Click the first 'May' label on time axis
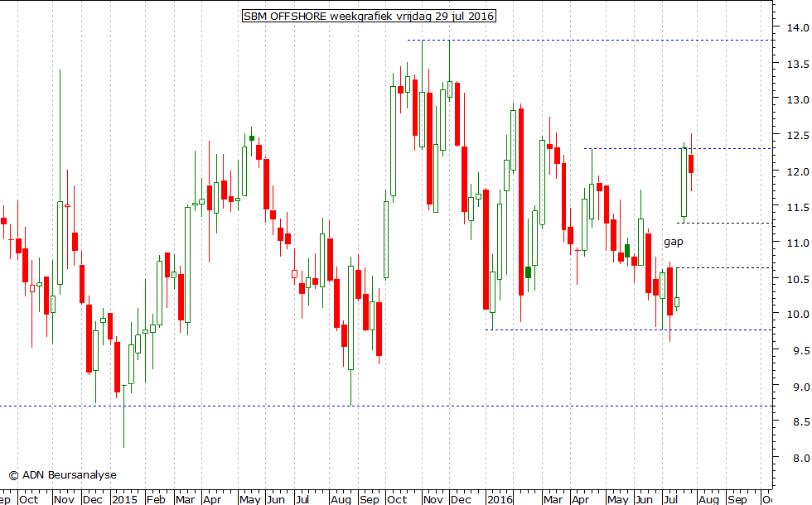The image size is (812, 505). (250, 499)
